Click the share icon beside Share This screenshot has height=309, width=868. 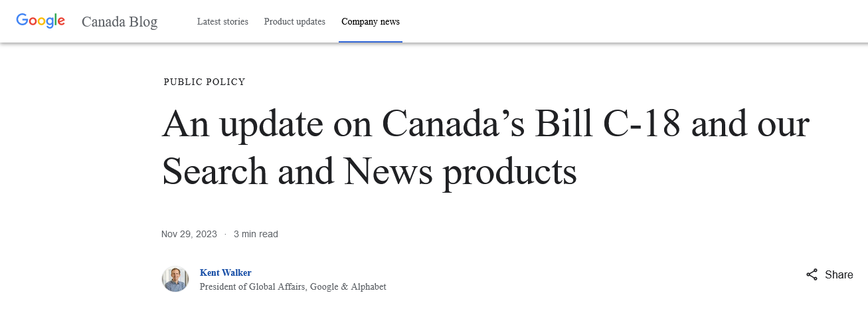(812, 274)
